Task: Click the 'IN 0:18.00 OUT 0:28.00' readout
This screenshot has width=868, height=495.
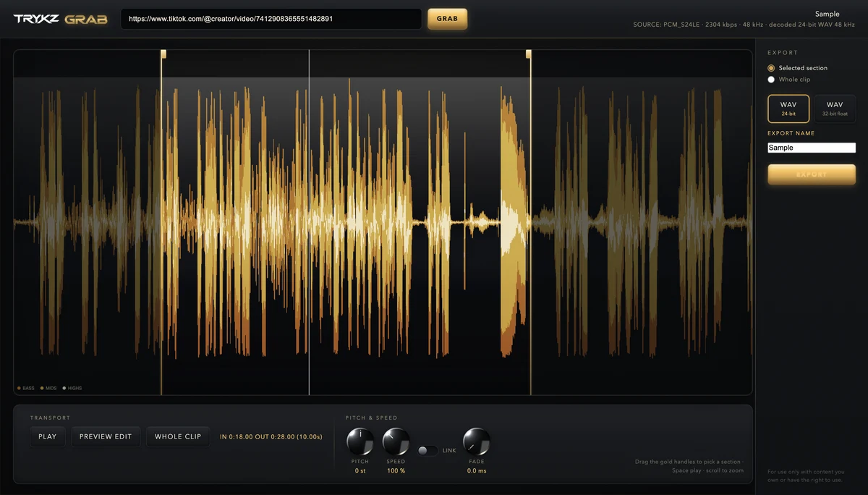Action: tap(271, 436)
